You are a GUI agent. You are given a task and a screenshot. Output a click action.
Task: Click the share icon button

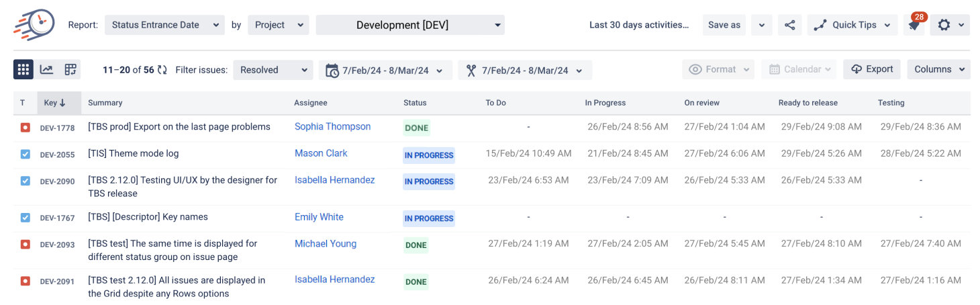tap(790, 25)
